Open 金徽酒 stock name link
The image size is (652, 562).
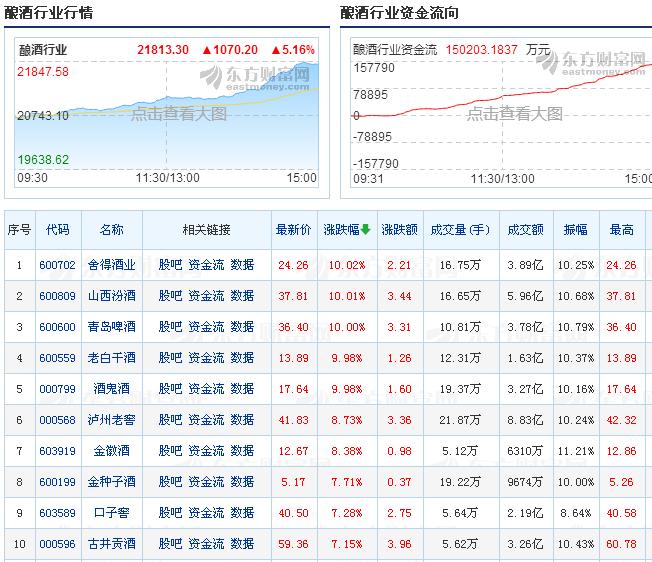point(111,451)
